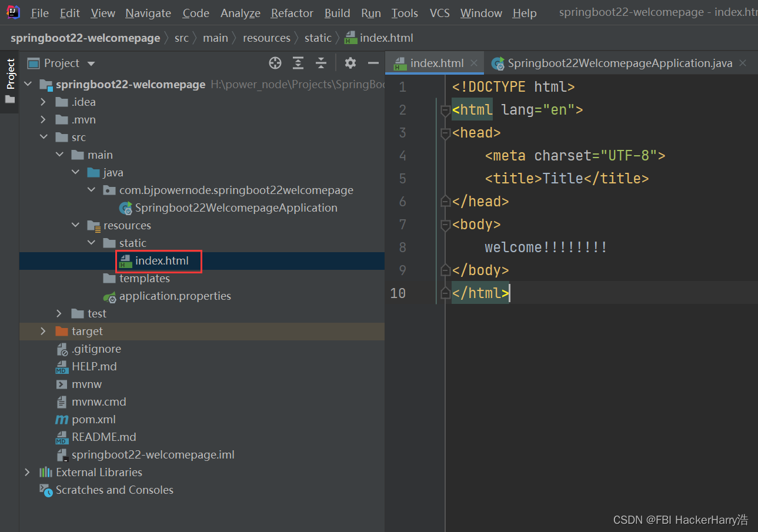Open the Code menu
The width and height of the screenshot is (758, 532).
(x=196, y=13)
